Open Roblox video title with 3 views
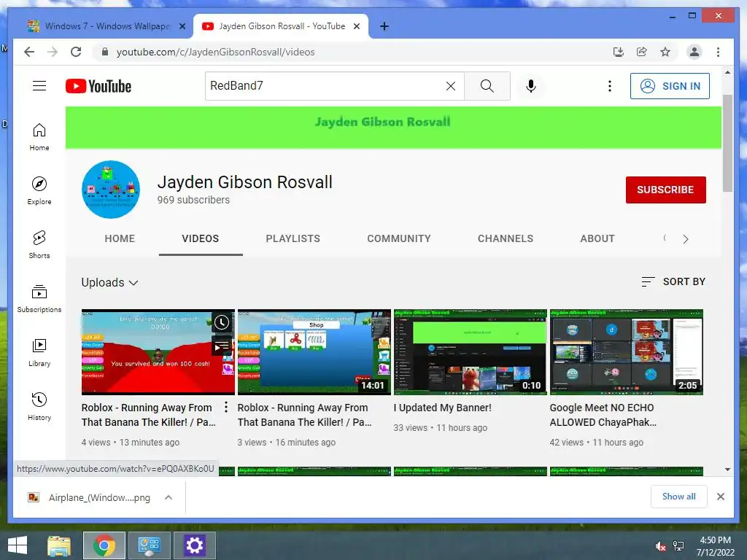 click(x=304, y=415)
